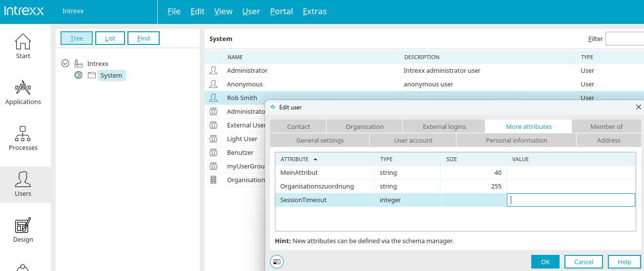Sort by ATTRIBUTE column header
Screen dimensions: 644x271
(325, 159)
